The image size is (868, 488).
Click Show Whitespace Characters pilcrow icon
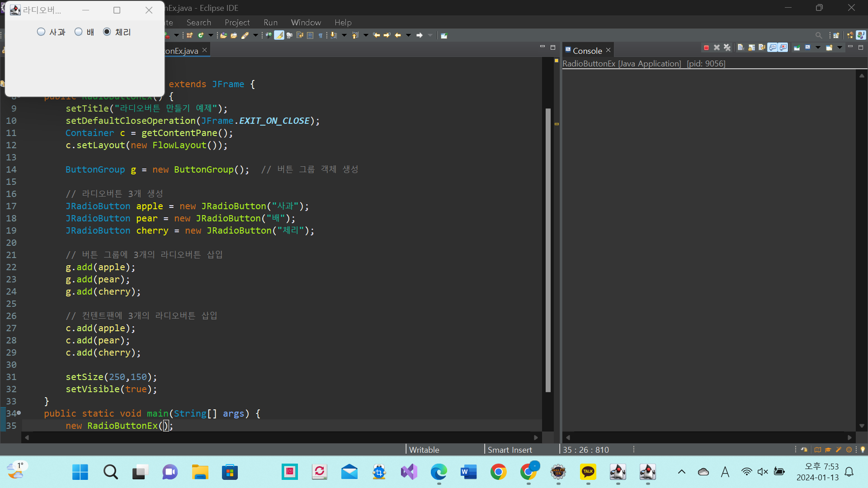321,35
